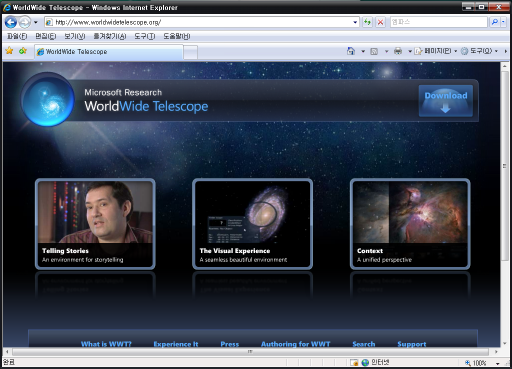The image size is (512, 369).
Task: Click the WorldWide Telescope galaxy logo
Action: [x=49, y=100]
